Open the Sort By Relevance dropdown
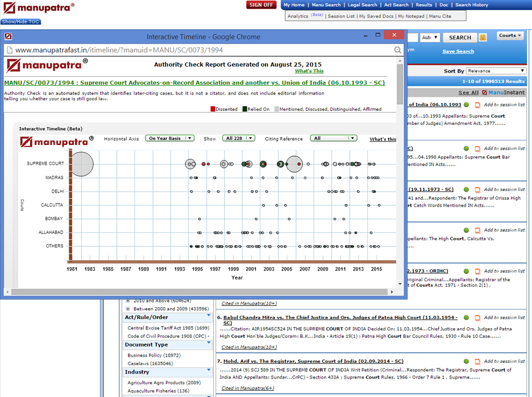The height and width of the screenshot is (397, 532). 496,71
